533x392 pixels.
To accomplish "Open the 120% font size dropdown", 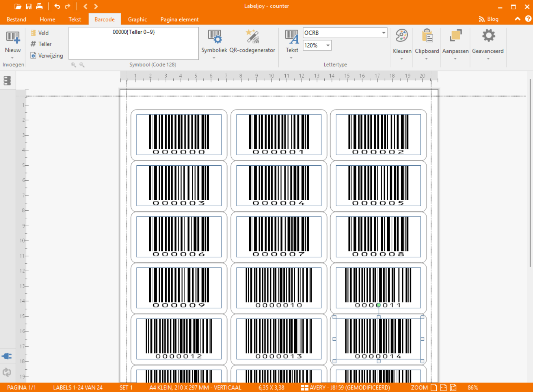I will click(328, 45).
